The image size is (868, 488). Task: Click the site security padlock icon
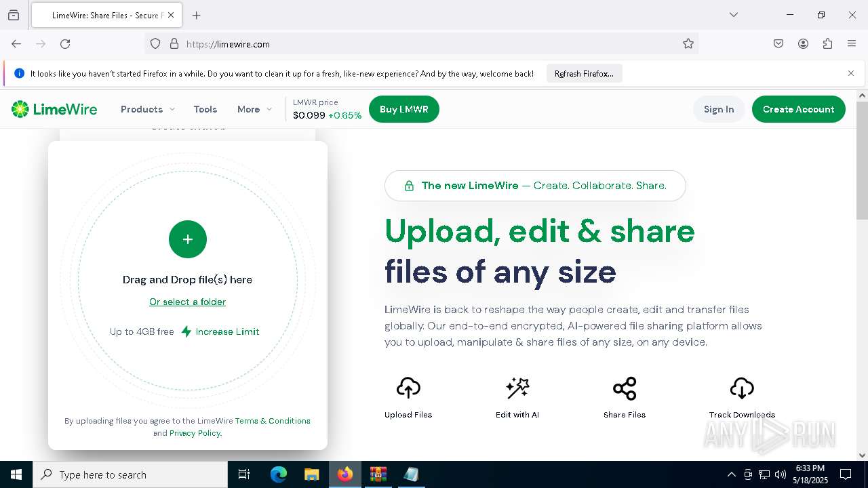click(174, 44)
